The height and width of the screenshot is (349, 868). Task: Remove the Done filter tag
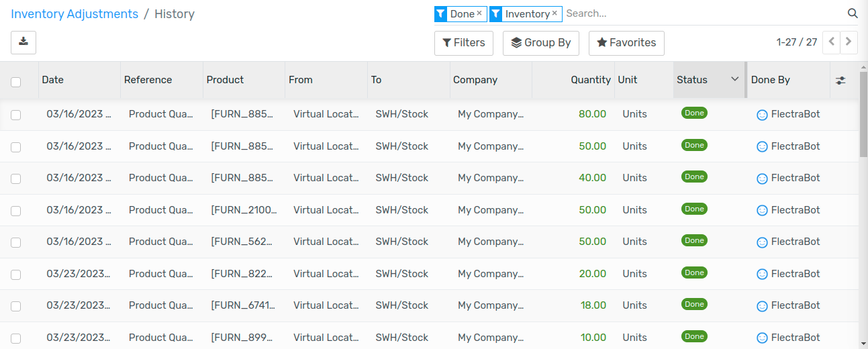479,13
